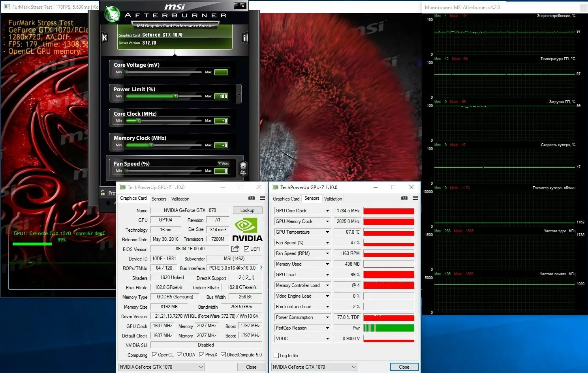This screenshot has height=373, width=588.
Task: Expand Fan Speed (%) sensor dropdown
Action: 327,243
